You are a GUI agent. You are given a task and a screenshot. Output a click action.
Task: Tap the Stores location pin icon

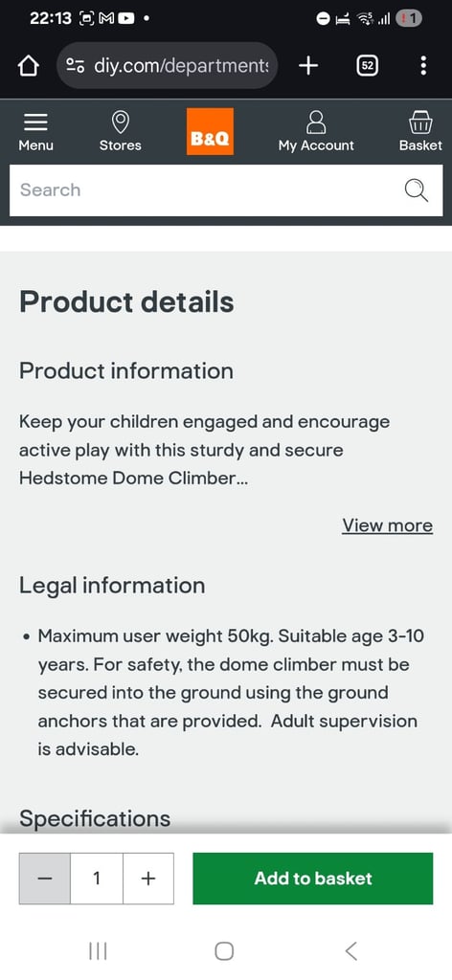tap(120, 122)
